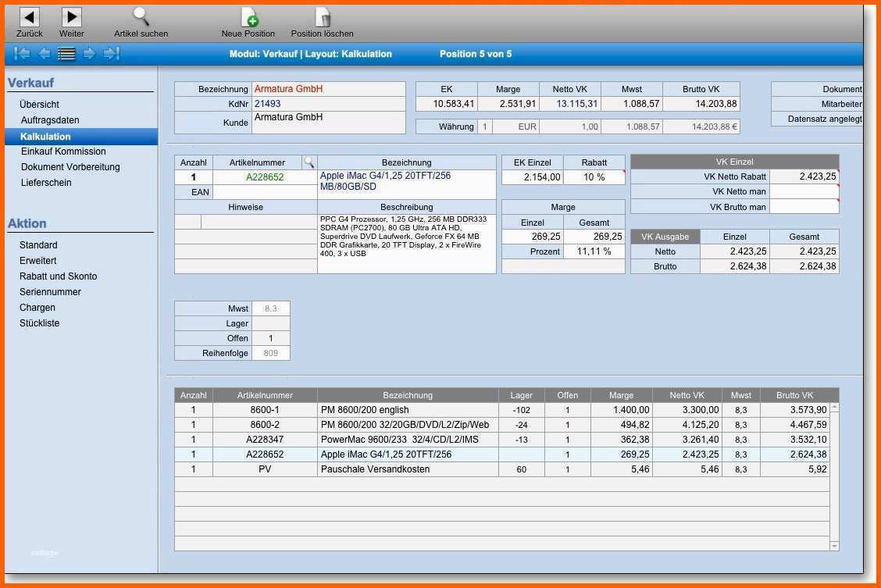The image size is (881, 588).
Task: Jump to first record navigation icon
Action: 22,53
